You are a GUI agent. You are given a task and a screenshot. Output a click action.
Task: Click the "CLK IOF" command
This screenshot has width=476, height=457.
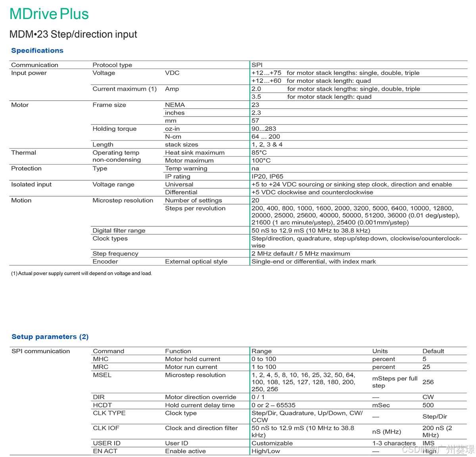point(106,428)
